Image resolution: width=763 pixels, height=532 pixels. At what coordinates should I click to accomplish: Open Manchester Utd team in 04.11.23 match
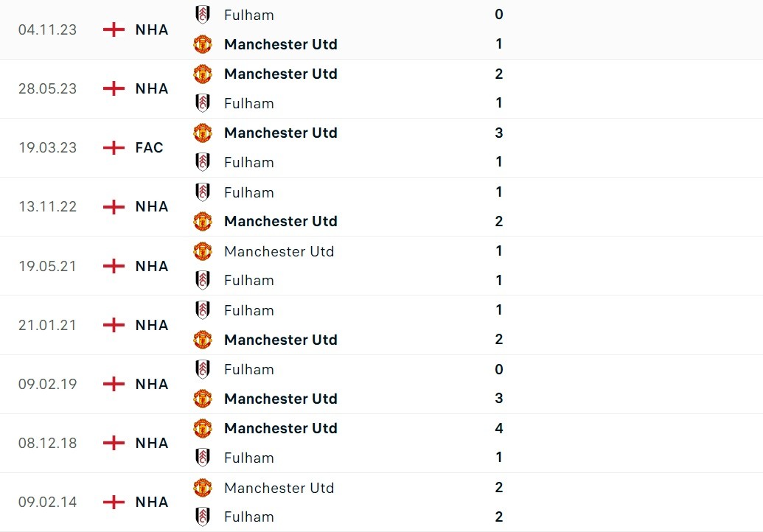coord(280,44)
